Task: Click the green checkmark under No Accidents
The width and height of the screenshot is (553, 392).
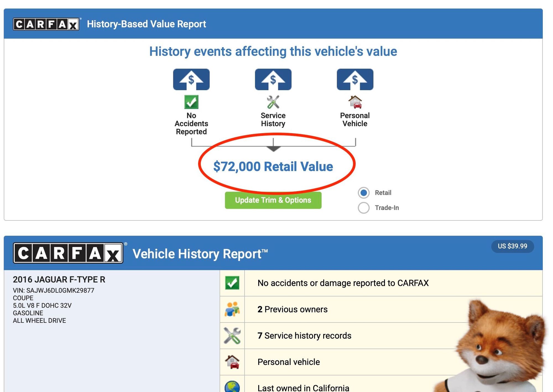Action: 191,102
